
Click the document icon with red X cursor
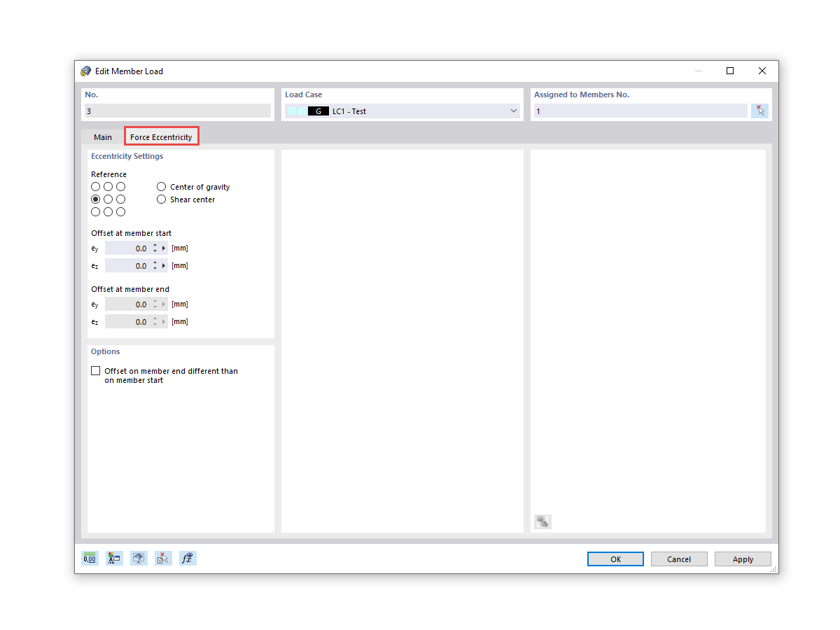click(163, 559)
